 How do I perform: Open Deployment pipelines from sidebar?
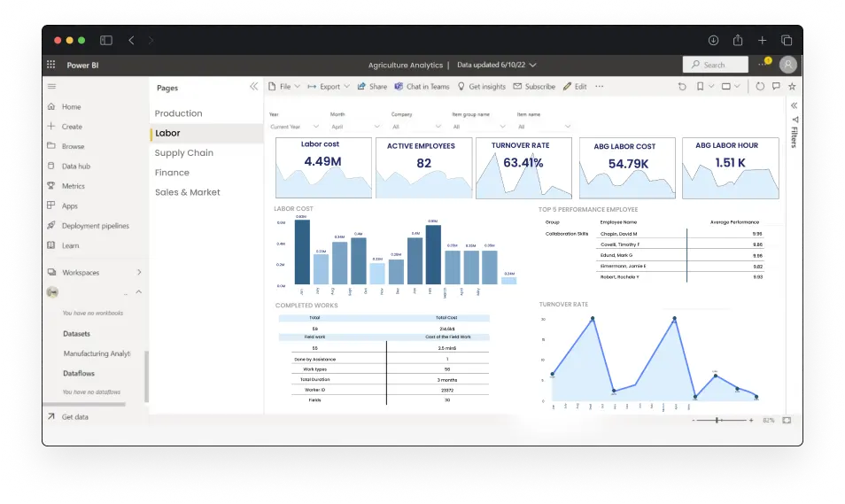[x=95, y=226]
